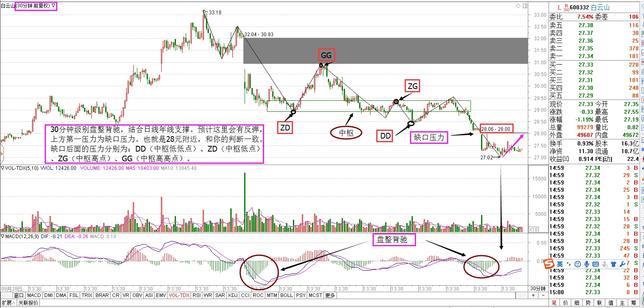
Task: Click the diamond icon at chart top-right
Action: coord(518,6)
